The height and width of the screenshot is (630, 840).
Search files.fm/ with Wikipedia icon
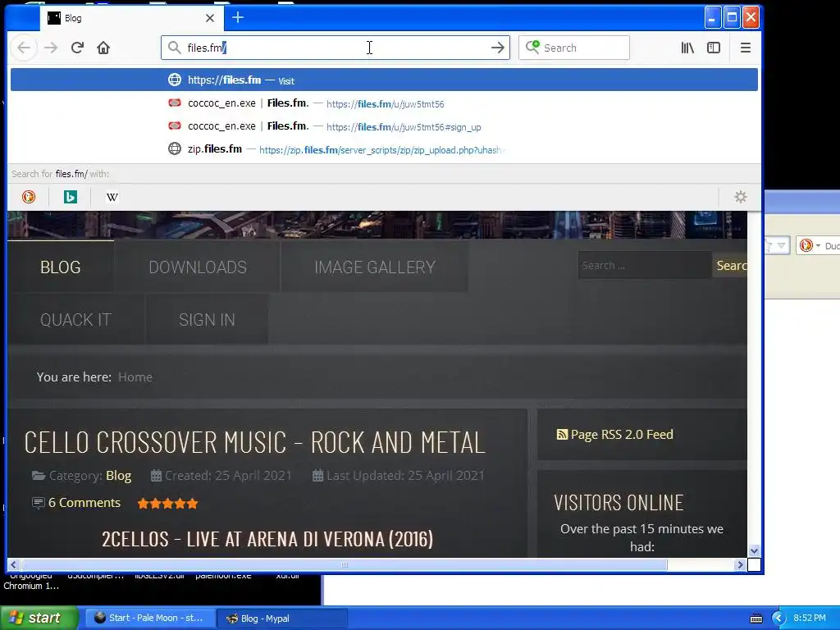coord(112,197)
